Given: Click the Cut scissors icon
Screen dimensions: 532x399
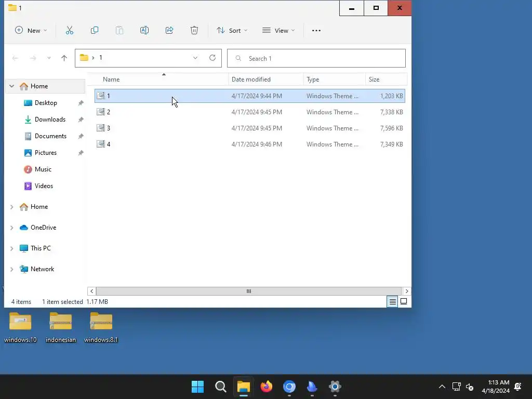Looking at the screenshot, I should coord(70,31).
